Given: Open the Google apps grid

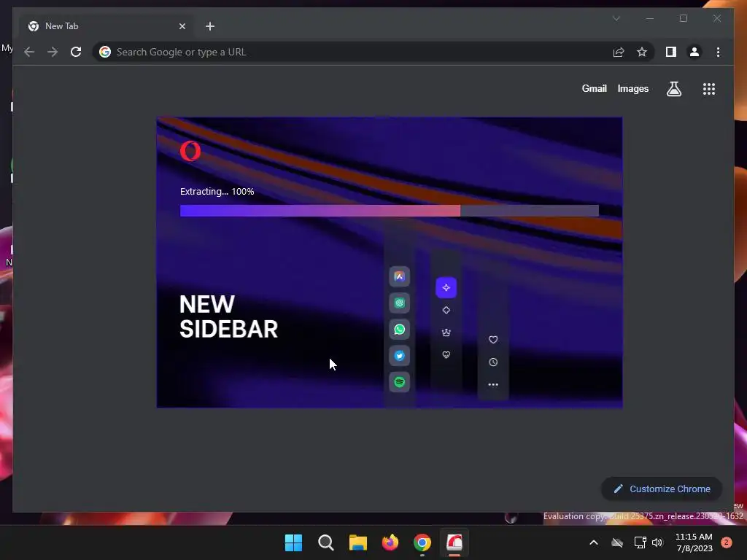Looking at the screenshot, I should pyautogui.click(x=709, y=89).
